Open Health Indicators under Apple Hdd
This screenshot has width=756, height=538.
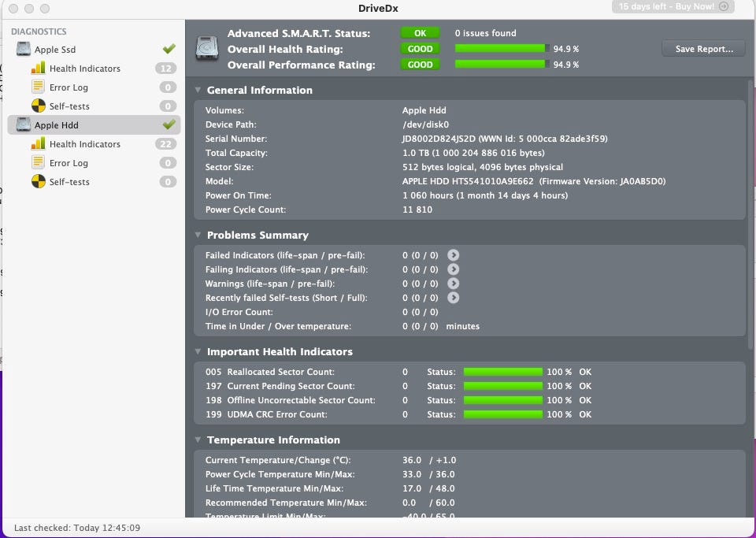coord(84,144)
